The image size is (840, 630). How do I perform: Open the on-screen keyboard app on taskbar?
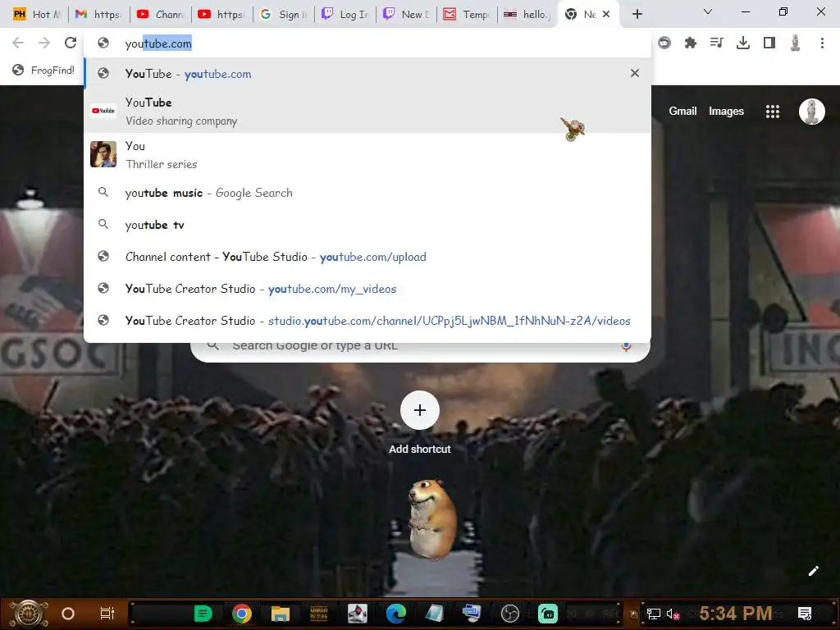[x=472, y=614]
